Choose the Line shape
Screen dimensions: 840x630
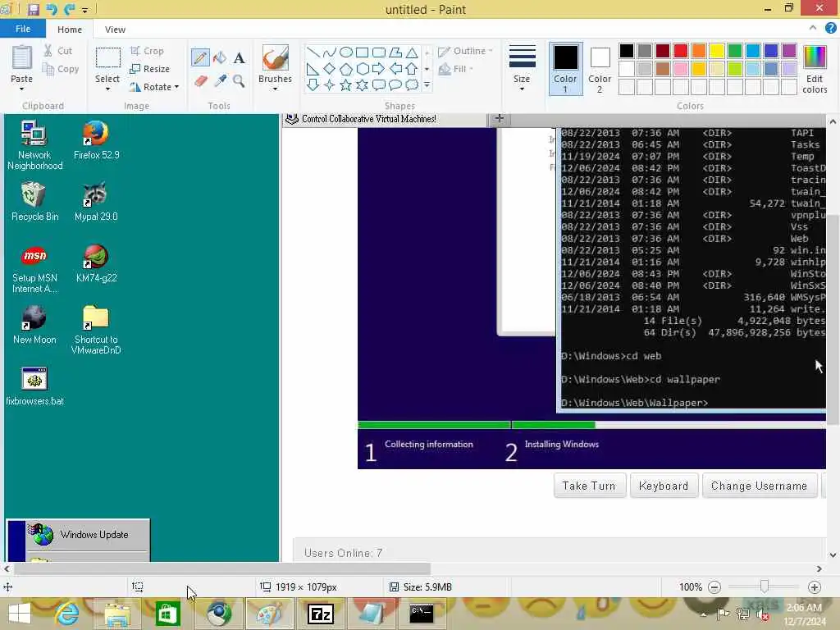313,52
